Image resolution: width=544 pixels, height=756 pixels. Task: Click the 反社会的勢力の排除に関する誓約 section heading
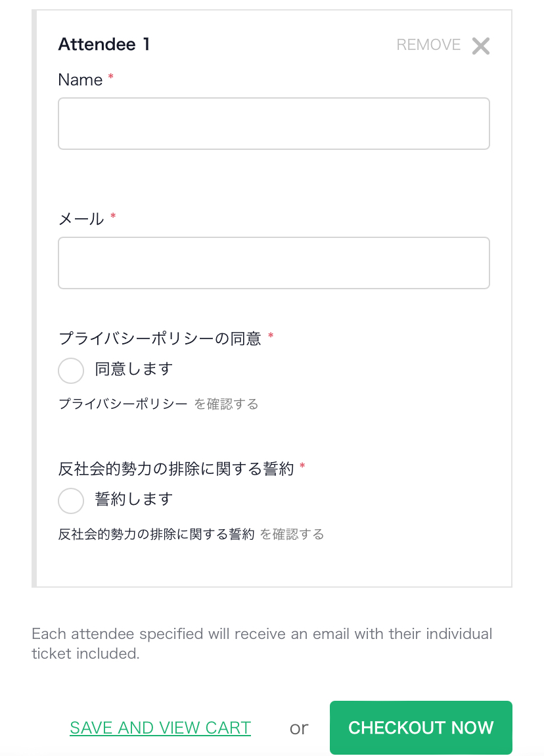(176, 469)
